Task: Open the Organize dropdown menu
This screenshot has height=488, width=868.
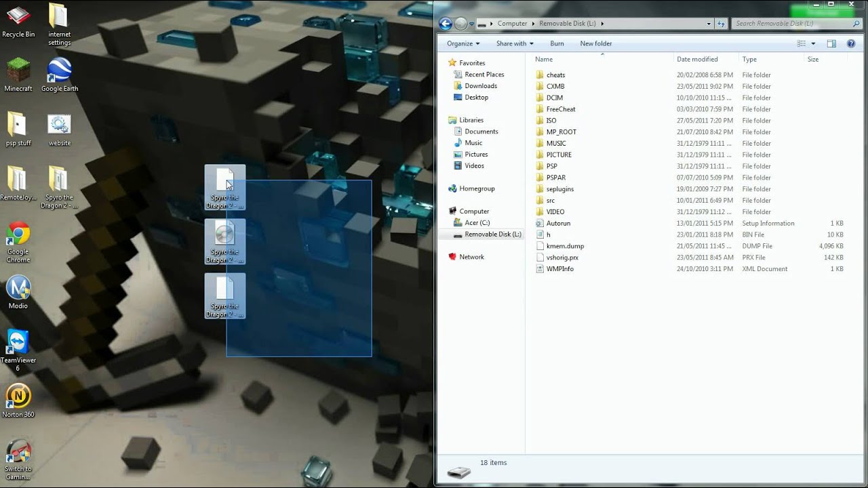Action: click(x=463, y=43)
